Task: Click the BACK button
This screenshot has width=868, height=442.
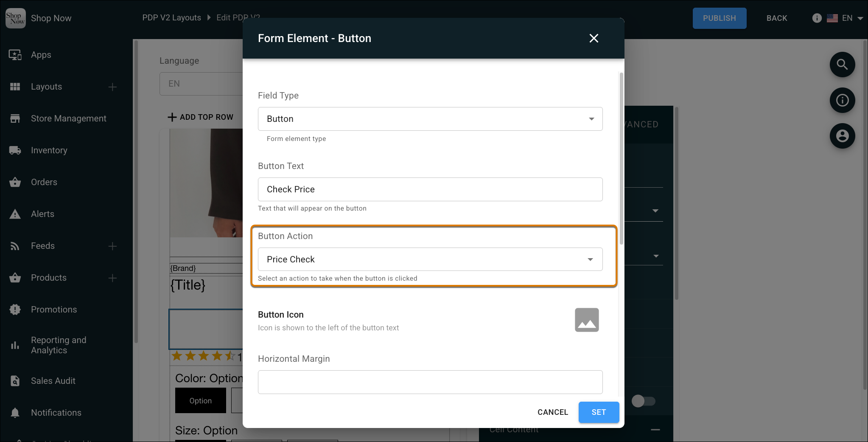Action: [777, 18]
